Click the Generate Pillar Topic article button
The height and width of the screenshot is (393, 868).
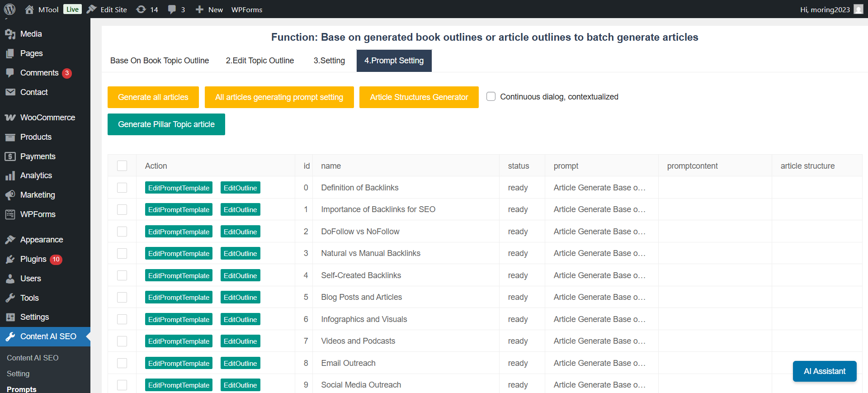click(x=166, y=124)
